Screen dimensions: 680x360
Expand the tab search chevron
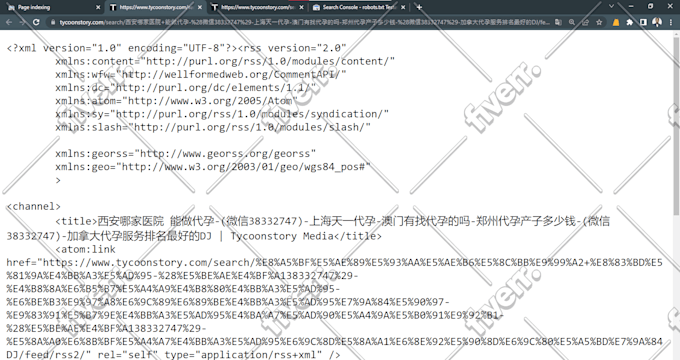611,7
